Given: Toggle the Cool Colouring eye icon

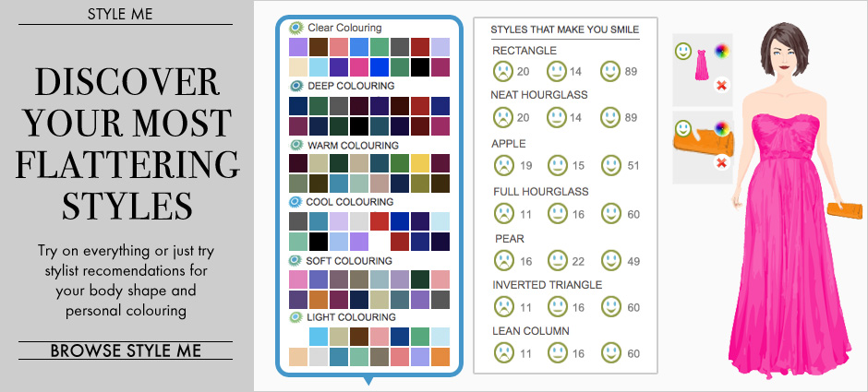Looking at the screenshot, I should pos(296,202).
